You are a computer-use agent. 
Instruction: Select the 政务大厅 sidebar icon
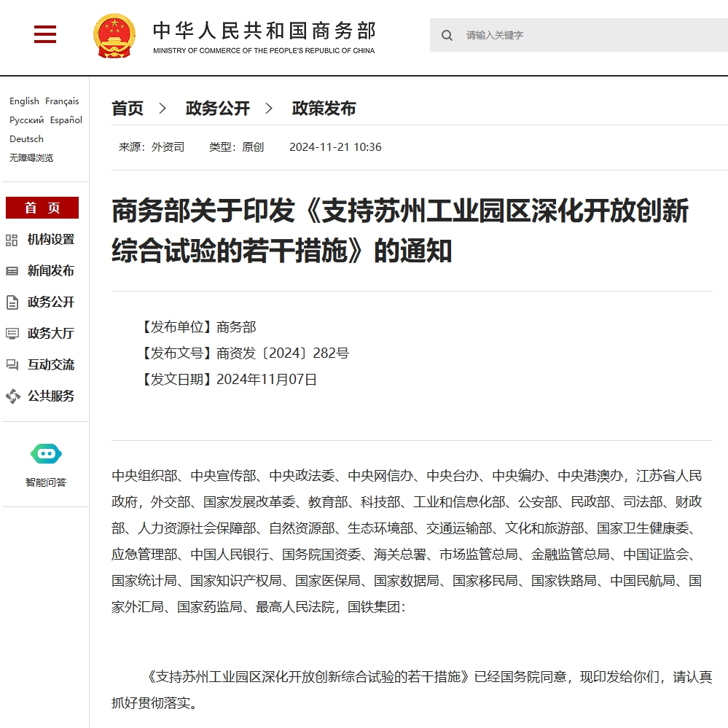click(x=12, y=333)
